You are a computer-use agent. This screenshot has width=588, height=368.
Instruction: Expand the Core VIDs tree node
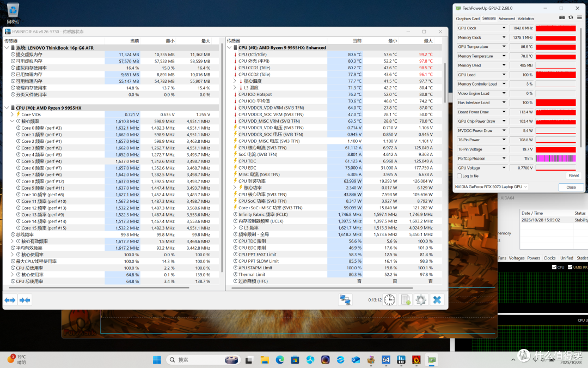(12, 114)
